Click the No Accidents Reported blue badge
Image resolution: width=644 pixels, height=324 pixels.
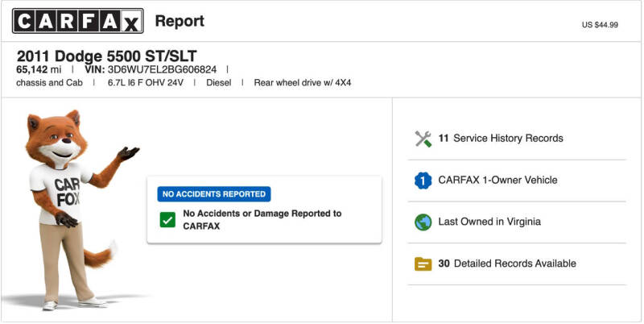[214, 194]
